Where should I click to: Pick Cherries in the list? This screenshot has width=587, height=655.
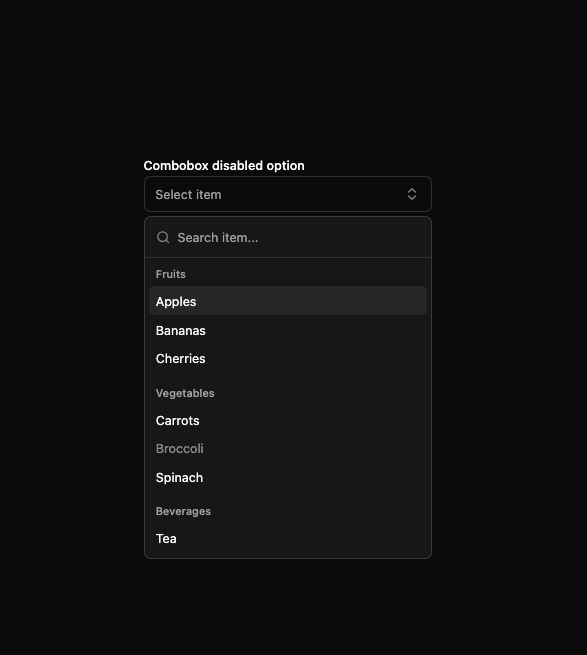(287, 358)
